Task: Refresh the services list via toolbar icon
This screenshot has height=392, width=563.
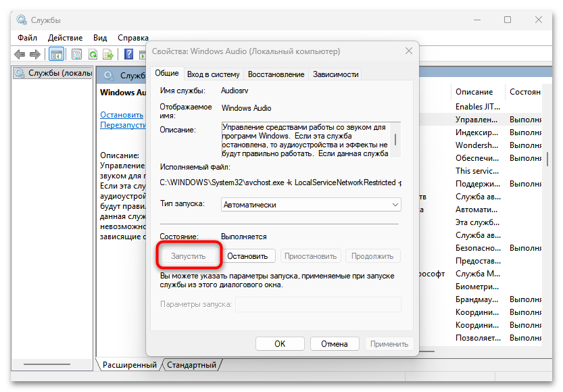Action: click(92, 54)
